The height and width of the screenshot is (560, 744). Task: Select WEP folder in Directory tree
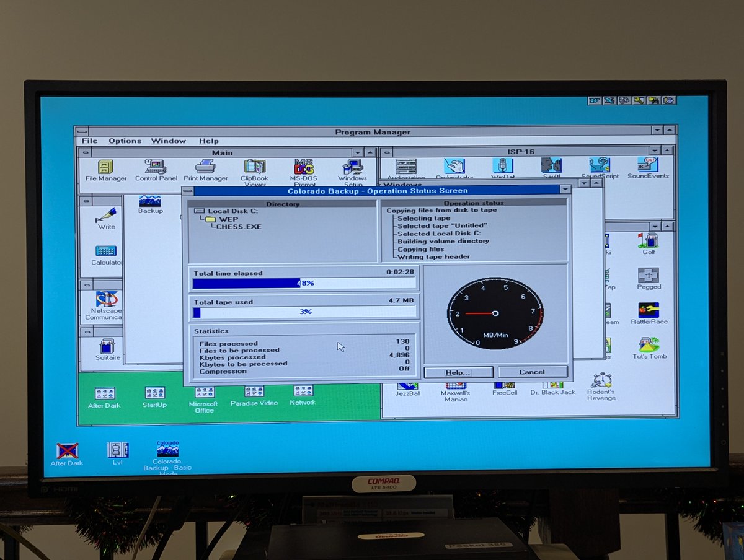click(222, 219)
